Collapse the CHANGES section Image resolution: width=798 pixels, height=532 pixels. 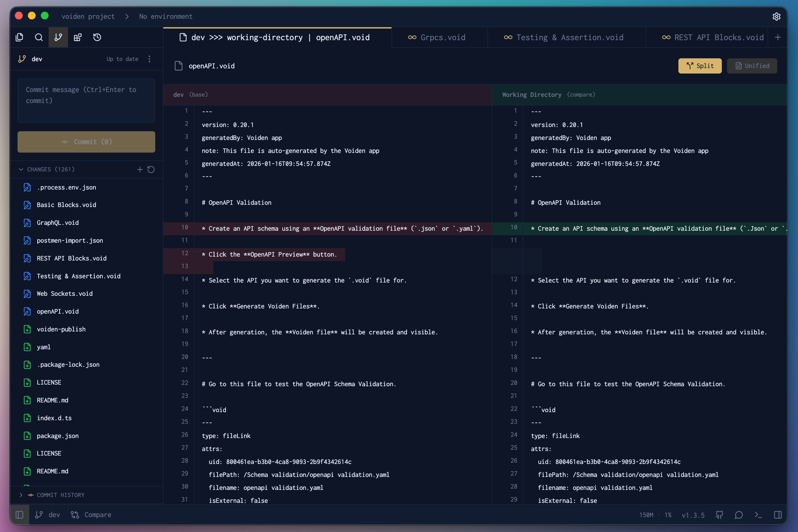pos(21,169)
